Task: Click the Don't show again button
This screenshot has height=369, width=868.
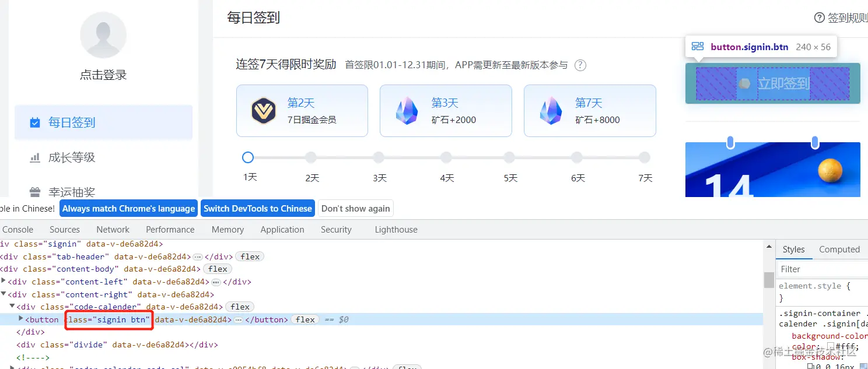Action: 356,209
